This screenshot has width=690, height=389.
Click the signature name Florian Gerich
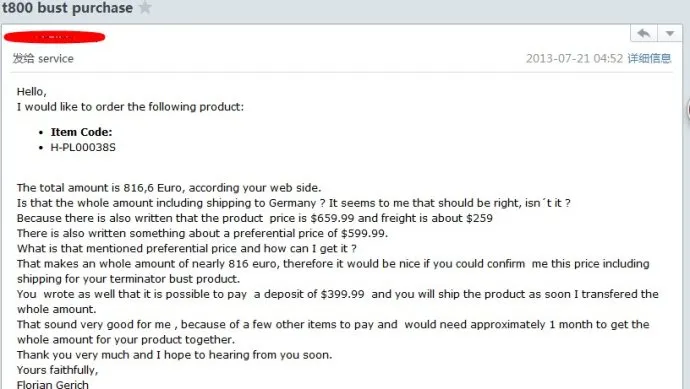pyautogui.click(x=53, y=384)
